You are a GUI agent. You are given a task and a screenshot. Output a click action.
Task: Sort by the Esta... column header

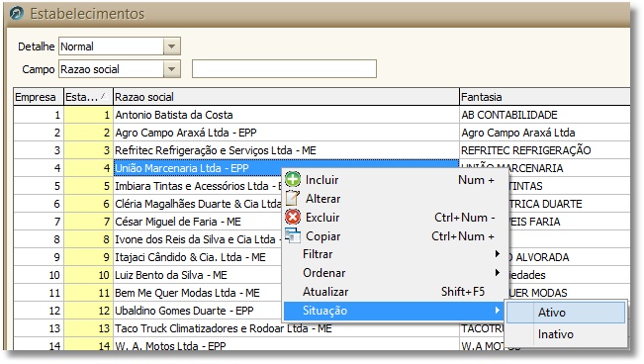point(88,97)
